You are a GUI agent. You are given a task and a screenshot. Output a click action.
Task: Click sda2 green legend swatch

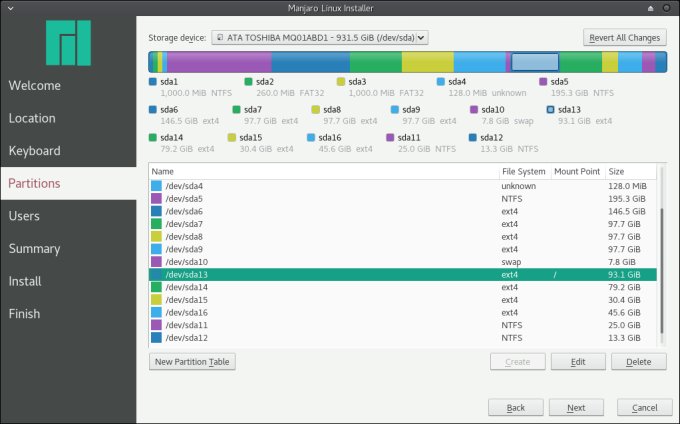tap(248, 82)
